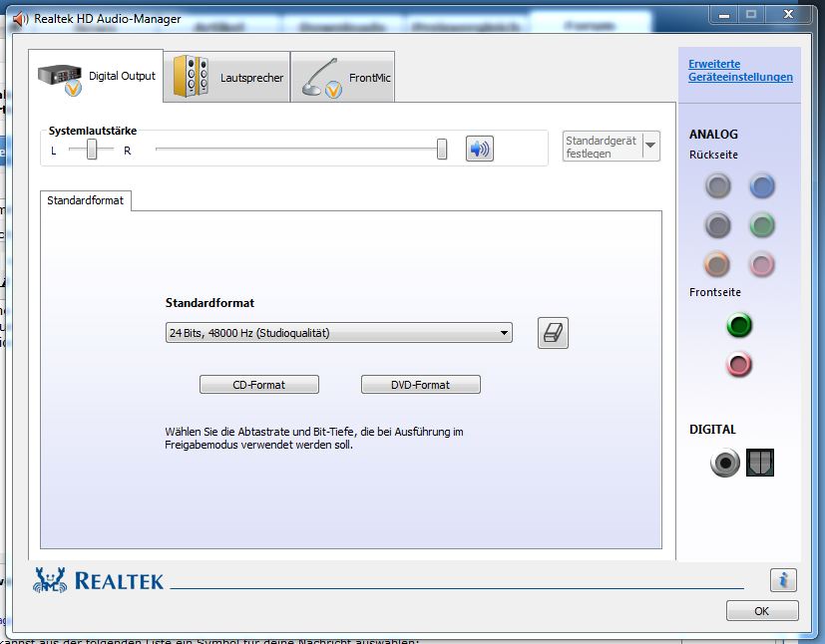Click the front pink microphone jack

739,364
